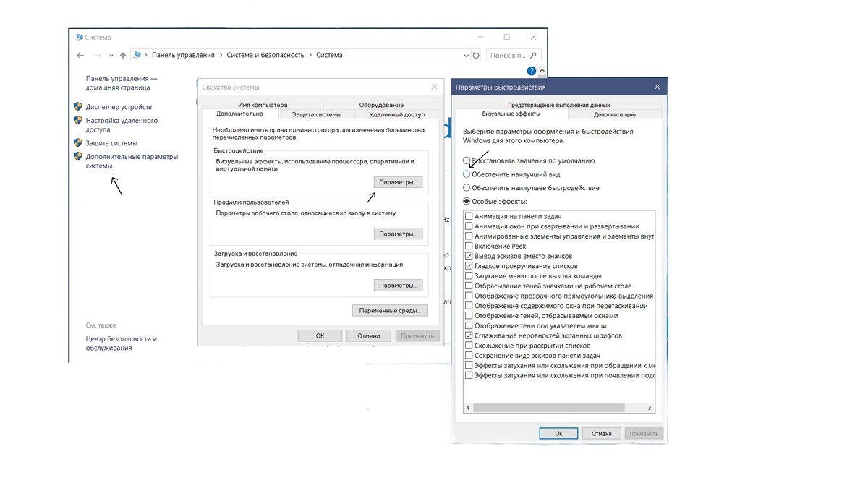Click Отмена in Свойства системы dialog
This screenshot has width=868, height=488.
point(368,335)
